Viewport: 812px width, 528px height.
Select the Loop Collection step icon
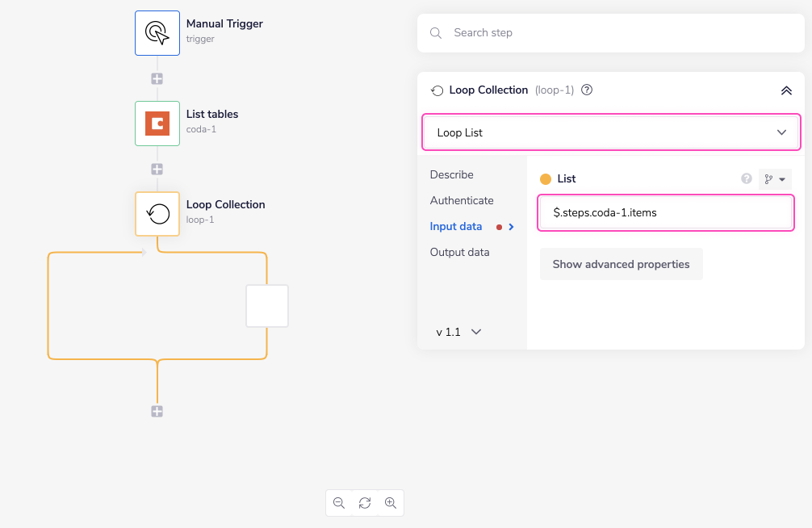pyautogui.click(x=157, y=213)
